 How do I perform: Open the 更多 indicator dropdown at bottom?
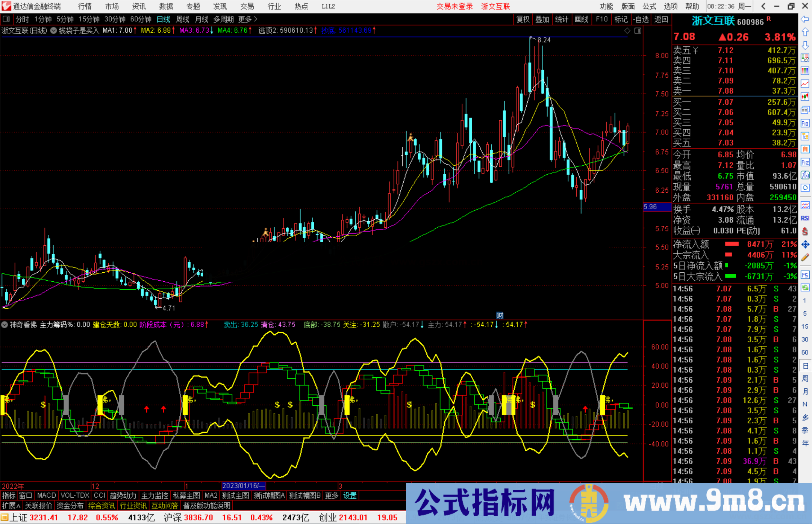pos(331,495)
